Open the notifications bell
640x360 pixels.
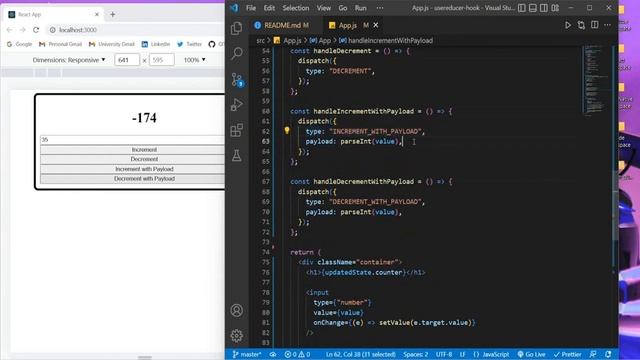click(x=608, y=354)
